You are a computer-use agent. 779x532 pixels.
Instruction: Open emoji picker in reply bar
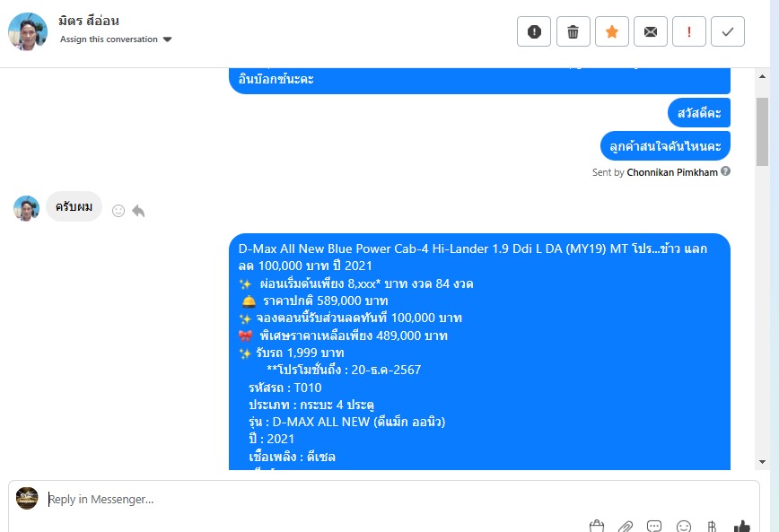coord(684,527)
